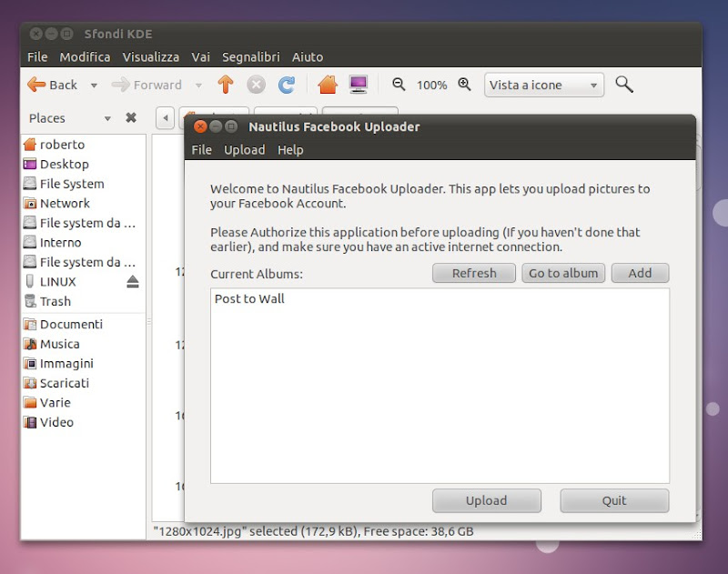Image resolution: width=728 pixels, height=574 pixels.
Task: Click the 'Go to album' button
Action: [563, 273]
